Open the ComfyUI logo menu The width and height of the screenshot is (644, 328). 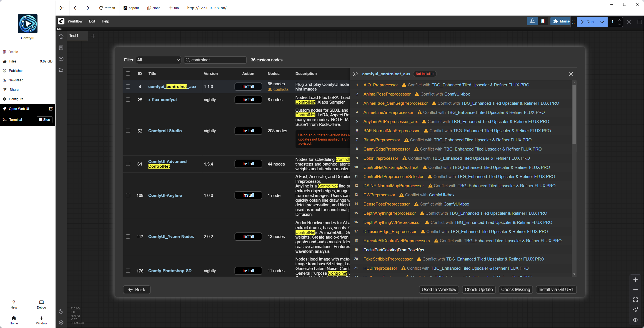coord(61,21)
